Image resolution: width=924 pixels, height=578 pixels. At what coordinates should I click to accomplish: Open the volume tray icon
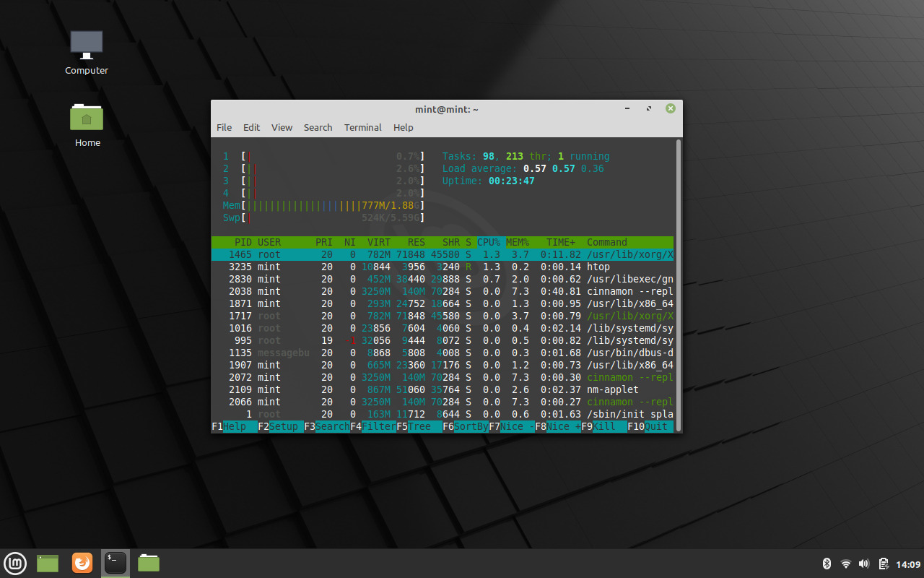(864, 564)
